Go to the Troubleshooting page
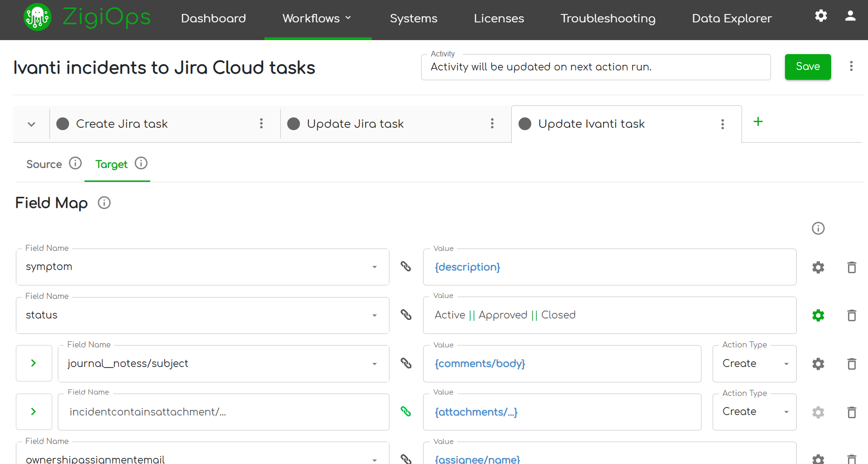Viewport: 868px width, 464px height. (608, 18)
